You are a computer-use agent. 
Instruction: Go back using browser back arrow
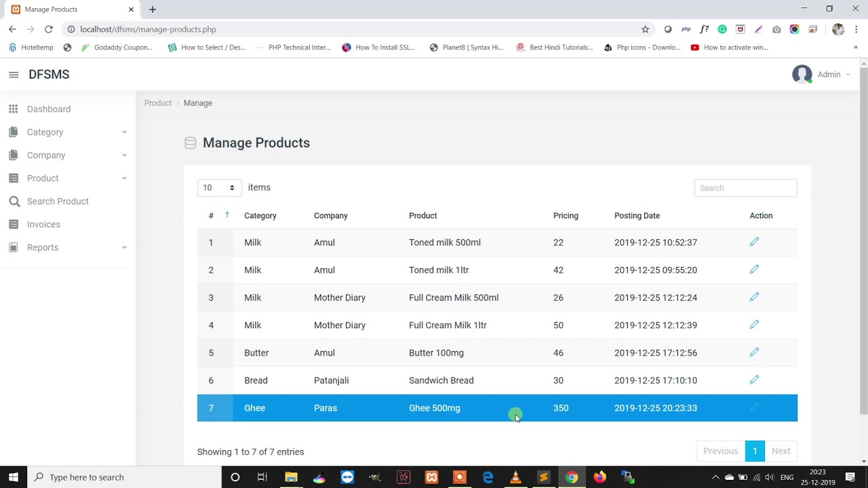click(12, 29)
